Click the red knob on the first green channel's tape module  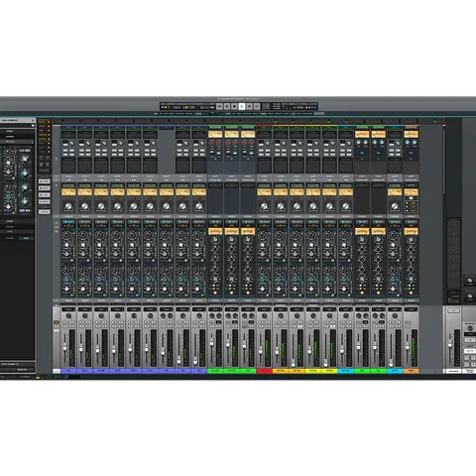pos(211,143)
